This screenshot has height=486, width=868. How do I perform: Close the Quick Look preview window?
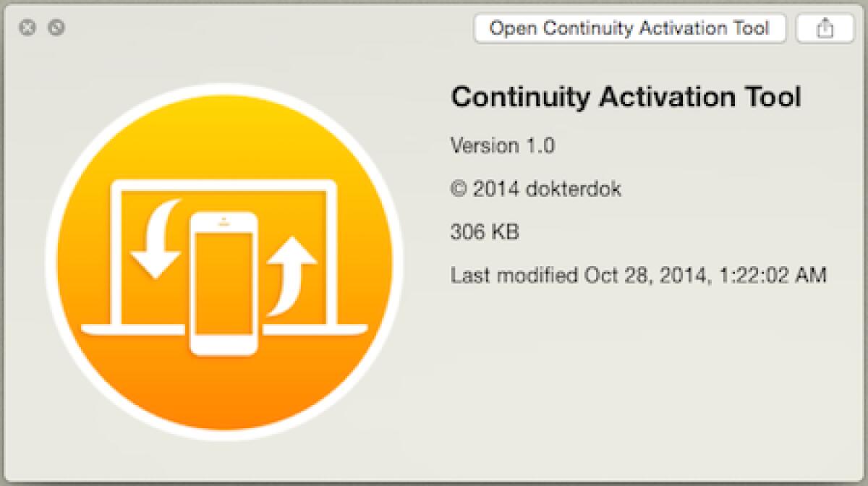pyautogui.click(x=27, y=28)
